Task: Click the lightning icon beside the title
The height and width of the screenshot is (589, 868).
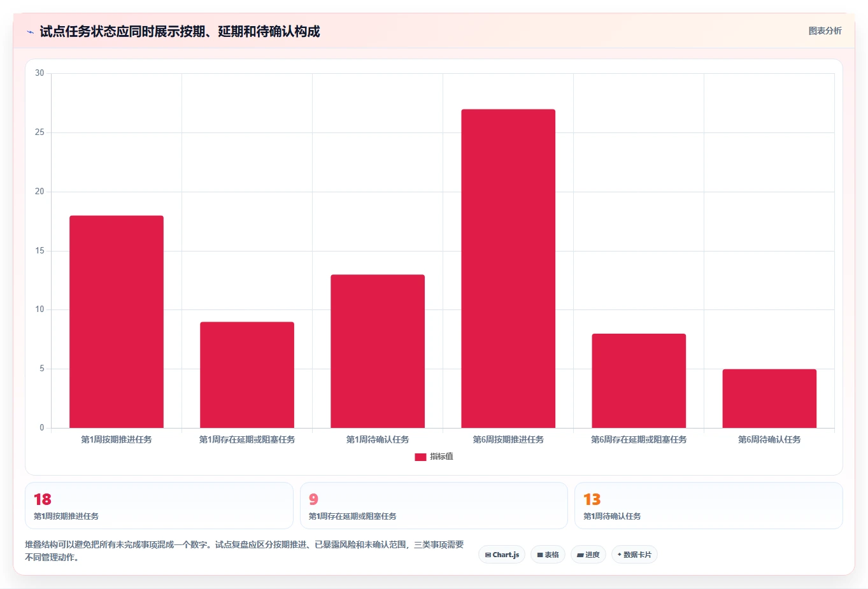Action: [30, 32]
